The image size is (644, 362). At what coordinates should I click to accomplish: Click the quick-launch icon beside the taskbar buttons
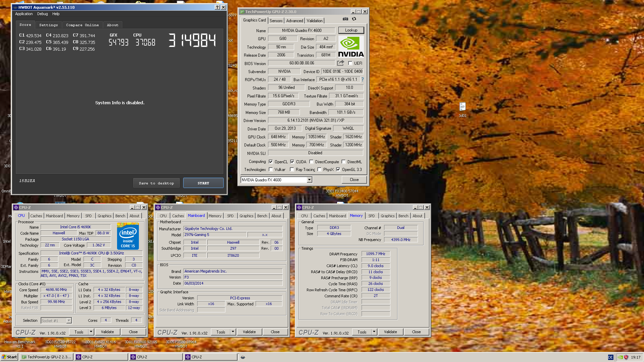pos(243,357)
